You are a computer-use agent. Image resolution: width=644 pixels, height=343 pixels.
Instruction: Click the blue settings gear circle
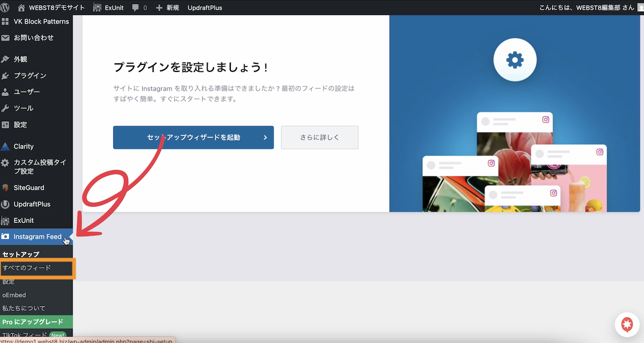tap(515, 60)
